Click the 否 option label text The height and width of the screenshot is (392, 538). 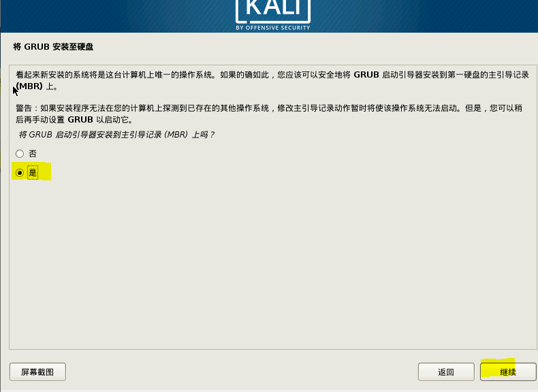(x=33, y=154)
